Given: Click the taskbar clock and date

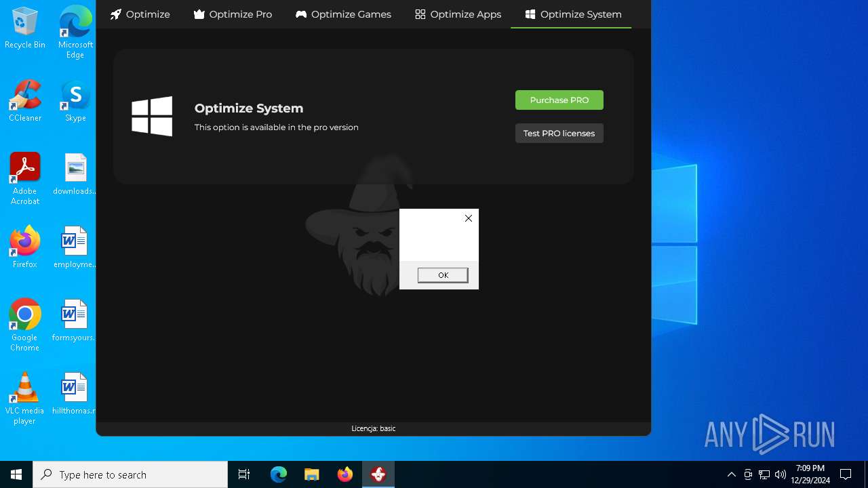Looking at the screenshot, I should [810, 474].
